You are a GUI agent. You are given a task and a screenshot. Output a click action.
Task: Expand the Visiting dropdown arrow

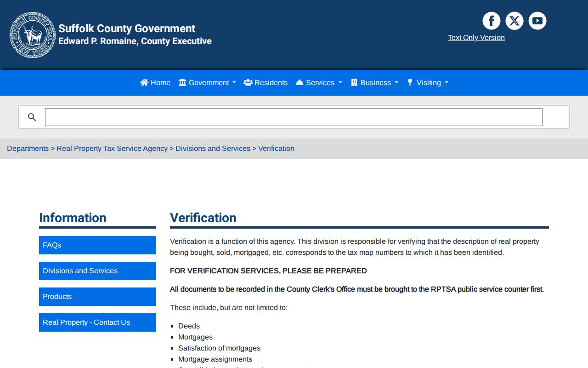[447, 83]
